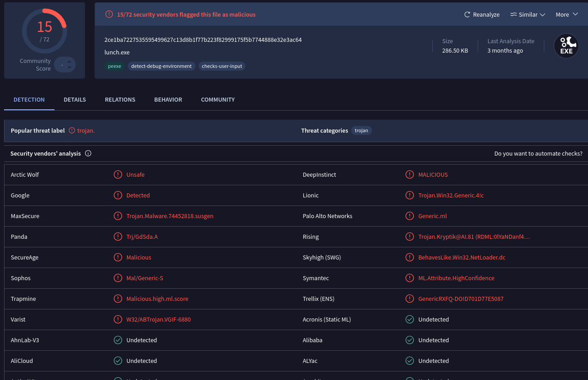This screenshot has height=380, width=588.
Task: Click the 15/72 detection score gauge
Action: click(45, 31)
